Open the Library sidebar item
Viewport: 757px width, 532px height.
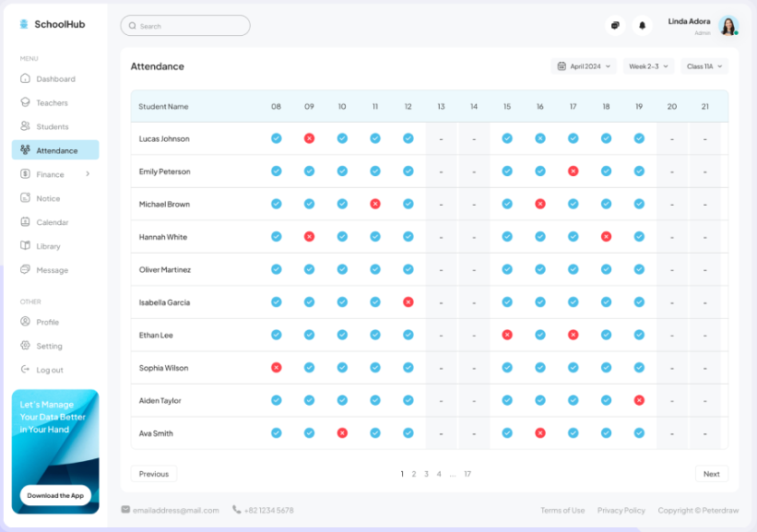(48, 246)
